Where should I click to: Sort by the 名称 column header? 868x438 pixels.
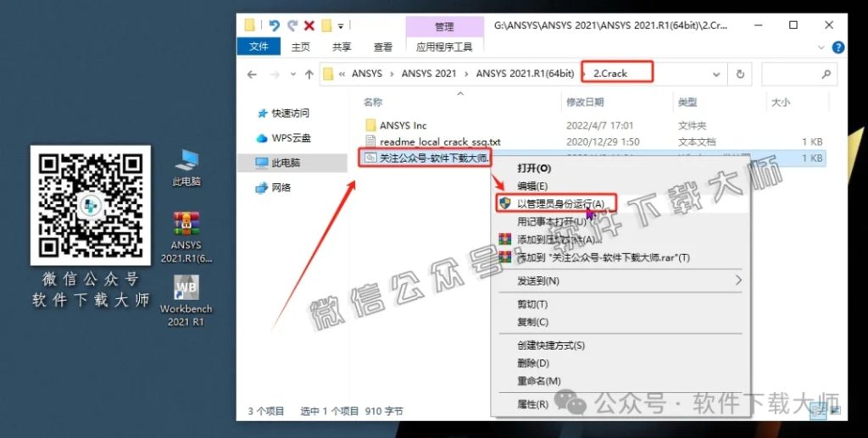(x=373, y=103)
